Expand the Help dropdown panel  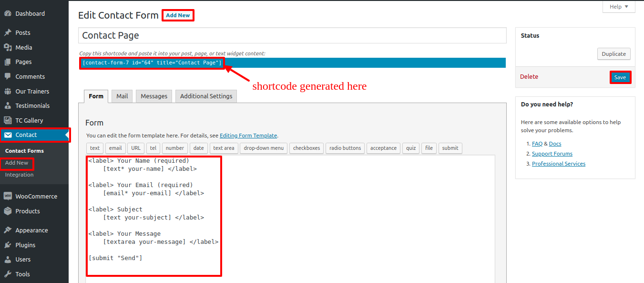pos(619,7)
